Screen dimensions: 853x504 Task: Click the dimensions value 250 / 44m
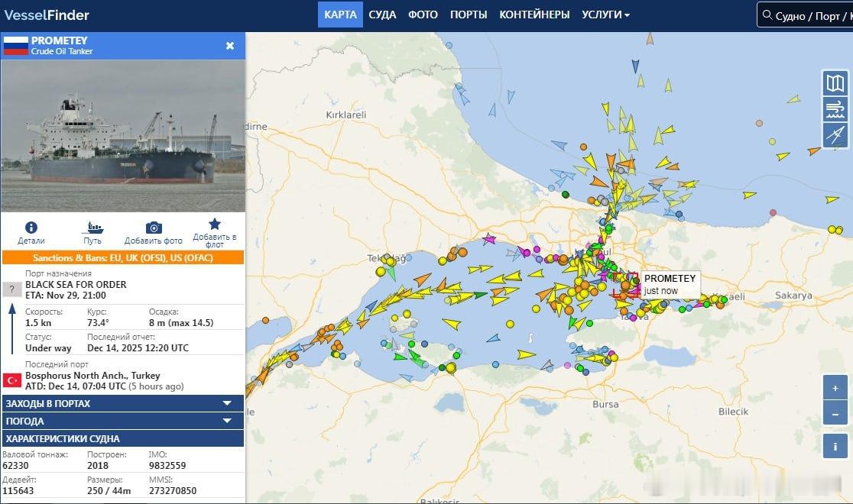(109, 490)
